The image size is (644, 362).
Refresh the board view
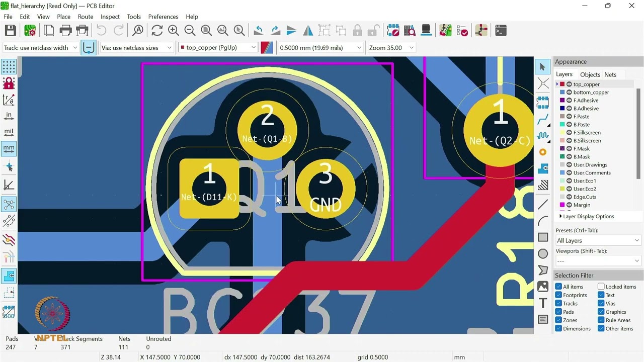(157, 31)
